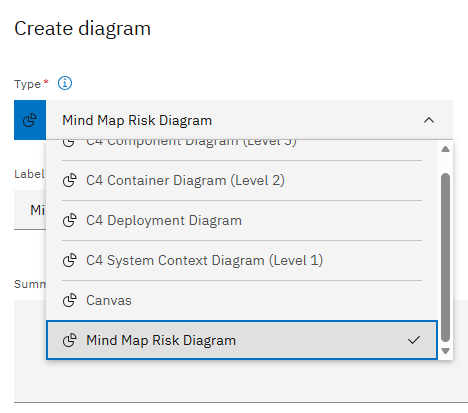Image resolution: width=468 pixels, height=413 pixels.
Task: Select C4 Deployment Diagram option
Action: tap(242, 220)
